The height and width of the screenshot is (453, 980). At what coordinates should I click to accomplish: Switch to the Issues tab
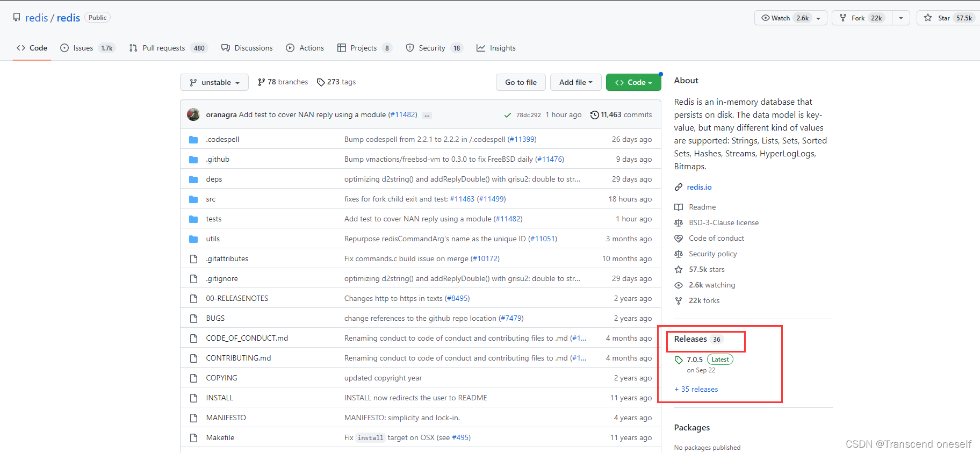(88, 48)
